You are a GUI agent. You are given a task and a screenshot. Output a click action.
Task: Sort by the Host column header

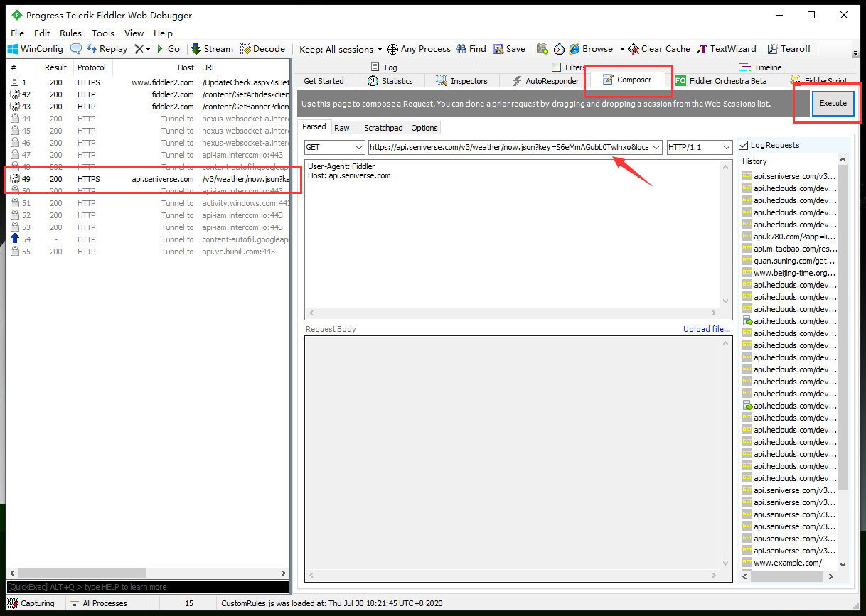[155, 67]
